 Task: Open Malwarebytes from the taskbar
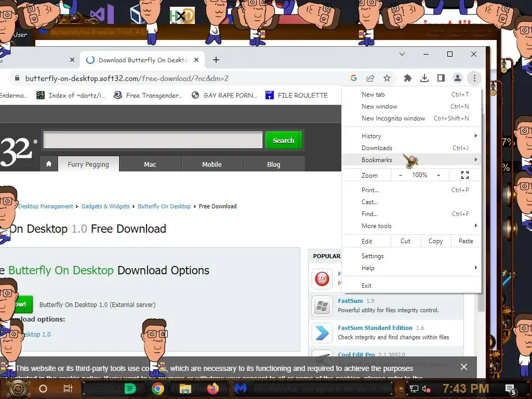tap(241, 389)
